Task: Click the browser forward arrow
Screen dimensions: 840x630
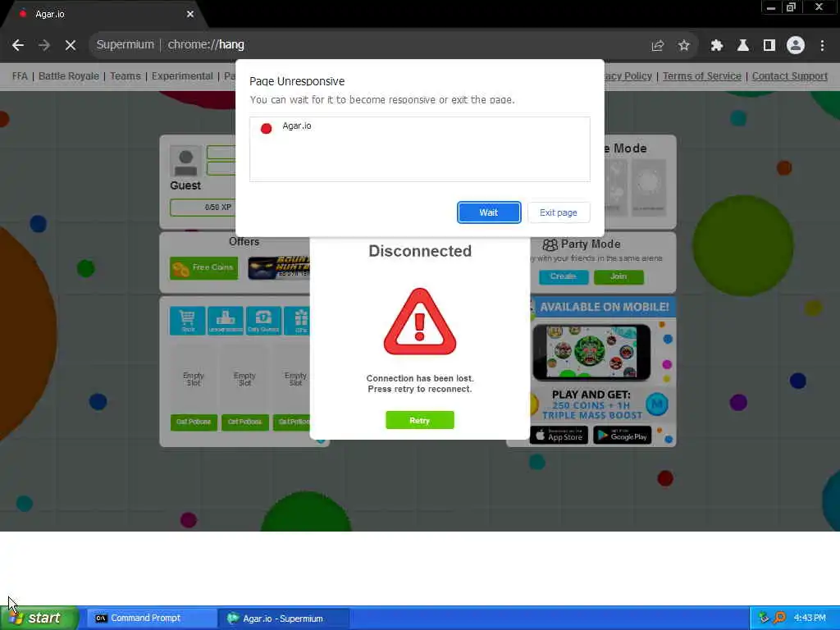Action: point(44,45)
